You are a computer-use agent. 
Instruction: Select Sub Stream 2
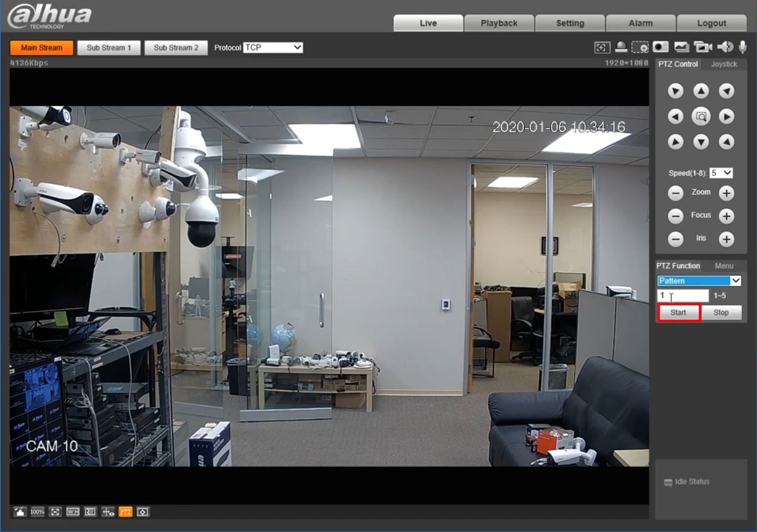(176, 48)
